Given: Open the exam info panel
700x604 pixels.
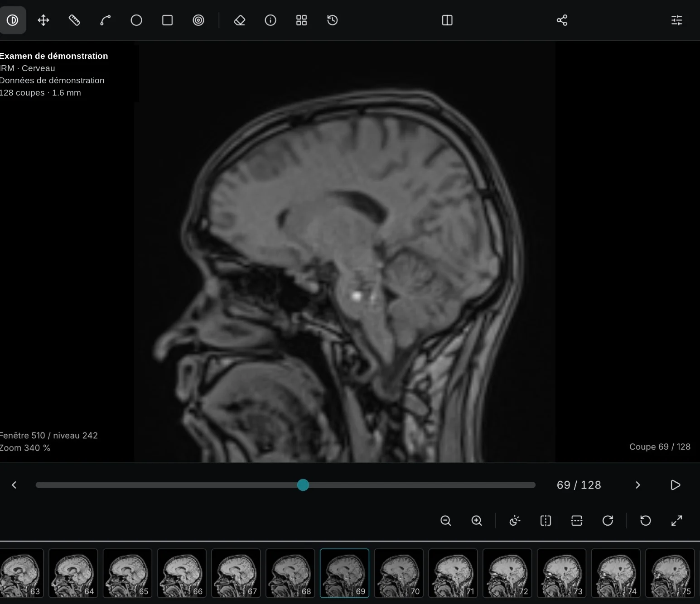Looking at the screenshot, I should [270, 20].
